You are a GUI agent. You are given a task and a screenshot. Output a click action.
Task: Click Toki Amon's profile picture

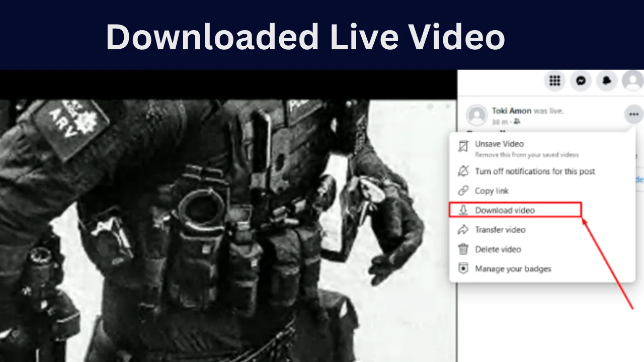click(x=476, y=115)
